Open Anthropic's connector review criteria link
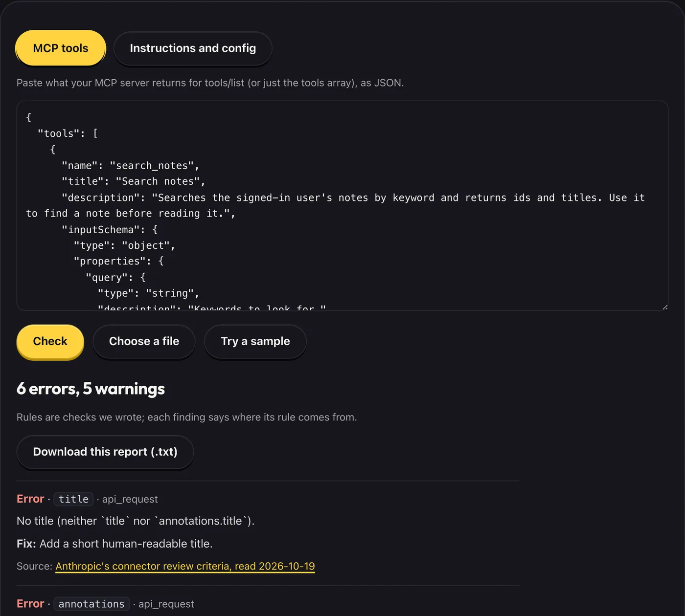The image size is (685, 616). [x=185, y=566]
